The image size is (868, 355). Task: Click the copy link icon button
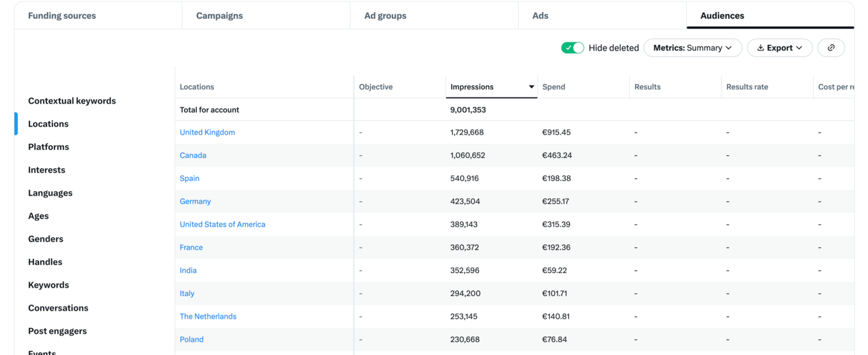click(831, 48)
